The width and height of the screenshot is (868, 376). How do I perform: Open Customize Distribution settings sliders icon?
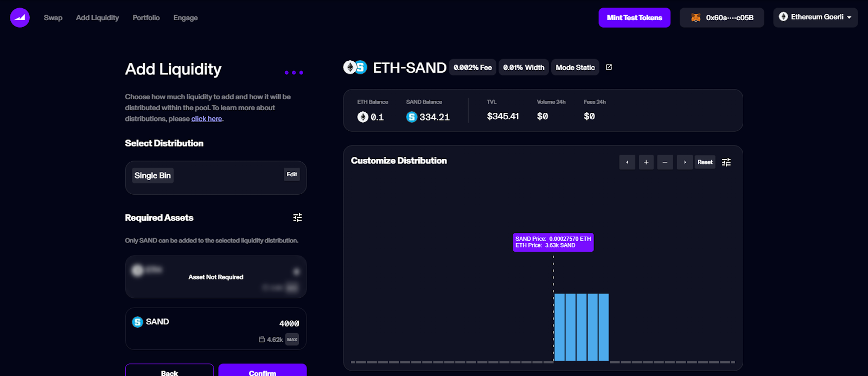[726, 162]
